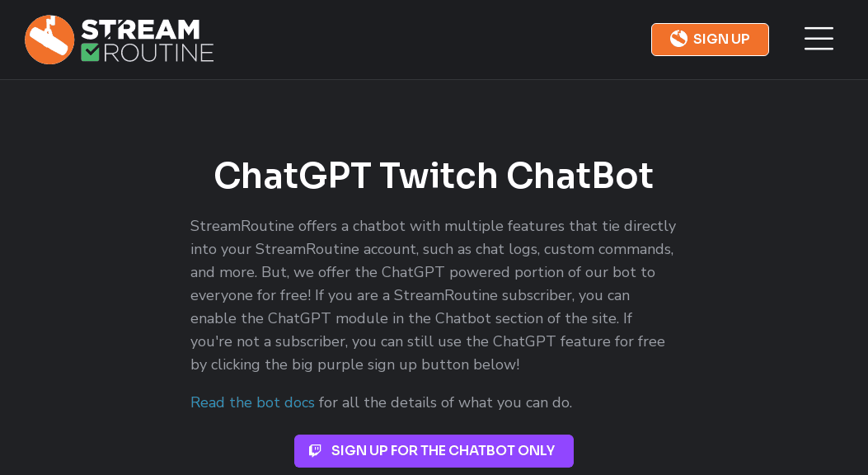Open the Read the bot docs link
The image size is (868, 475).
252,402
